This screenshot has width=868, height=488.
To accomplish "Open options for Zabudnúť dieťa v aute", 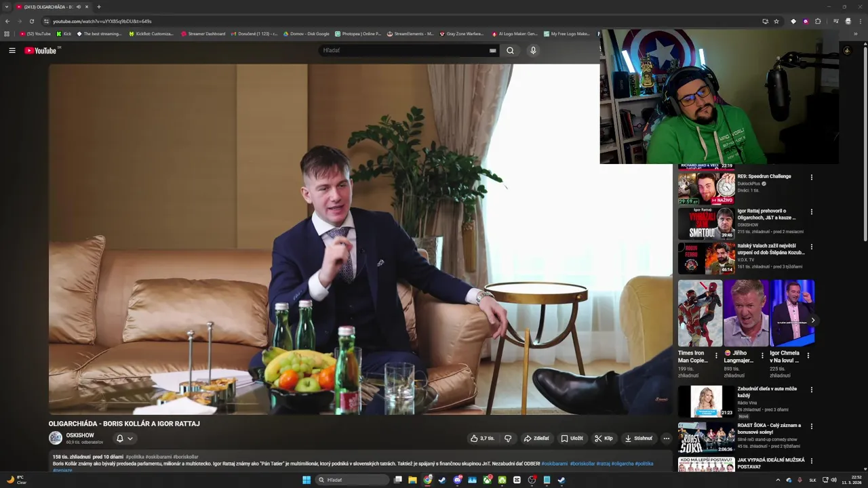I will coord(811,390).
